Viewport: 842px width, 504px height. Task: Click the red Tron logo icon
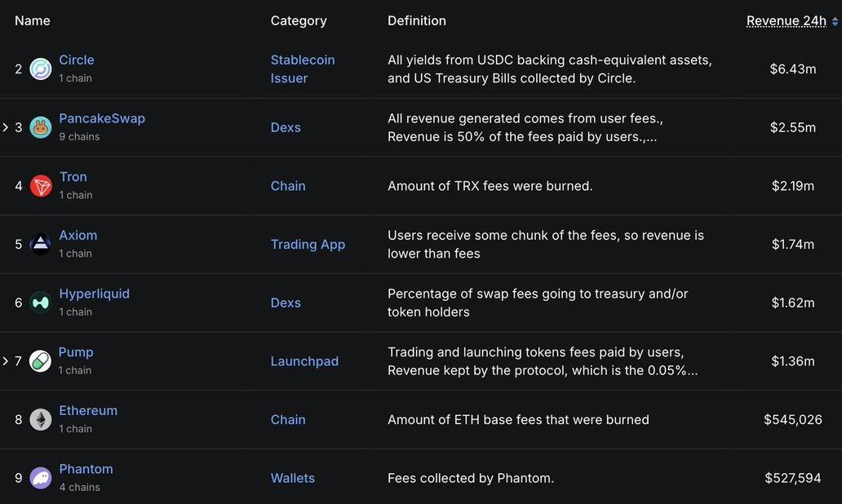point(40,186)
